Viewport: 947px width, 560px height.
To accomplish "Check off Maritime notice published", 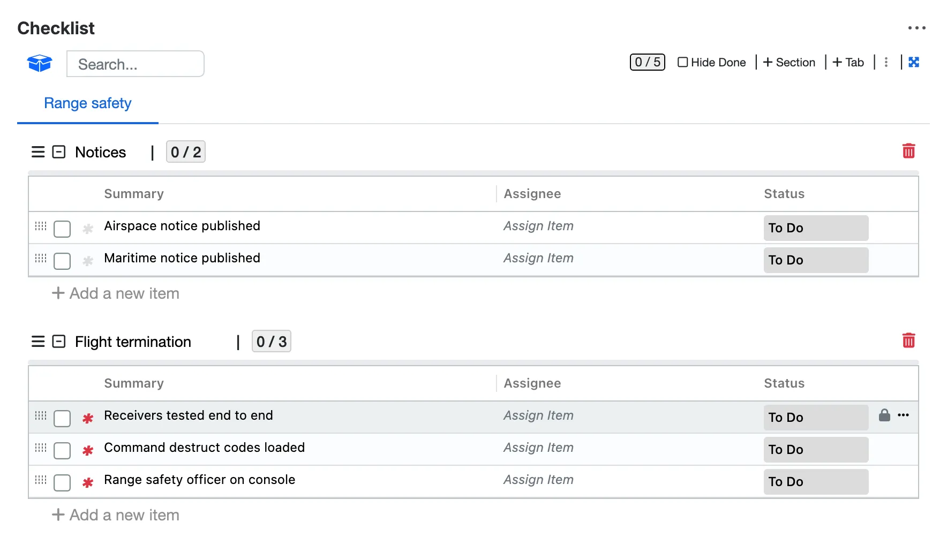I will click(x=62, y=261).
